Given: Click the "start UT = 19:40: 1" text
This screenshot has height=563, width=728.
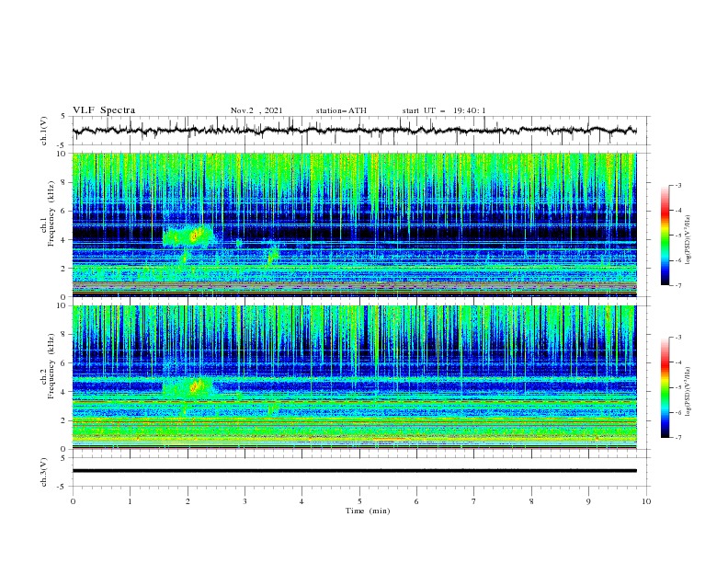Looking at the screenshot, I should (444, 110).
